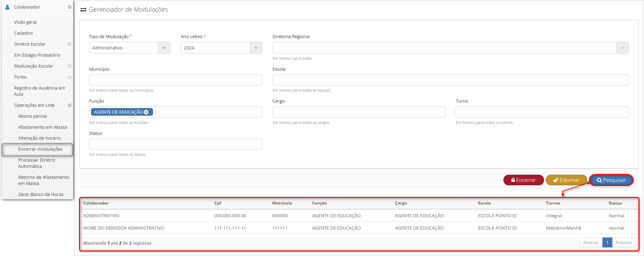Click the Matutino/Manhã turno cell
The image size is (644, 256).
pos(563,228)
